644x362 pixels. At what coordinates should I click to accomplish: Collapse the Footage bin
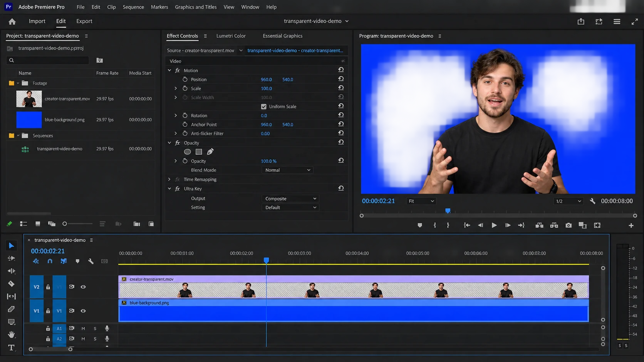pos(18,83)
